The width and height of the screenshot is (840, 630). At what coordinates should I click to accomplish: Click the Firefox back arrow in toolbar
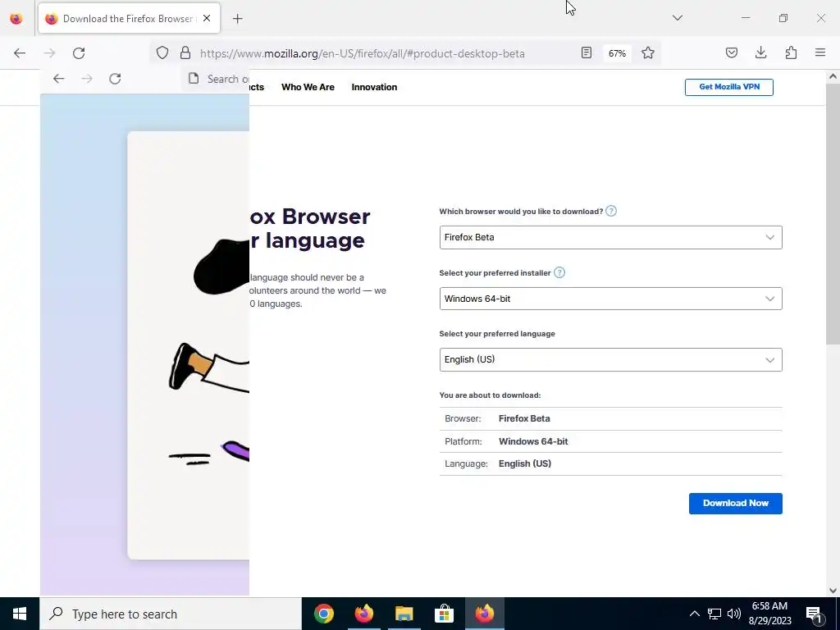(x=20, y=53)
